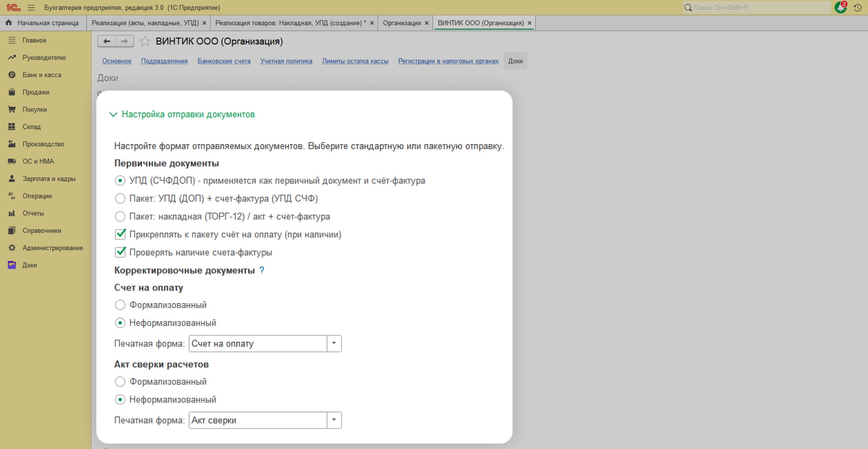Viewport: 868px width, 449px height.
Task: Click the back navigation arrow
Action: coord(107,41)
